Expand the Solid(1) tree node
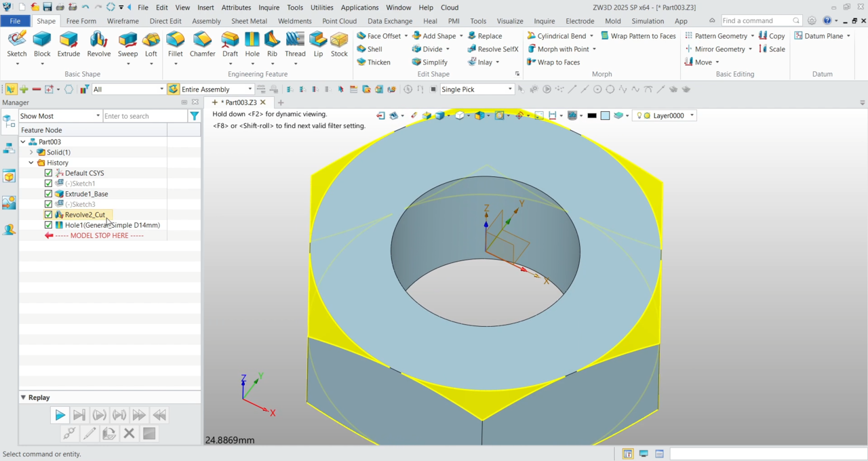Viewport: 868px width, 461px height. (31, 153)
